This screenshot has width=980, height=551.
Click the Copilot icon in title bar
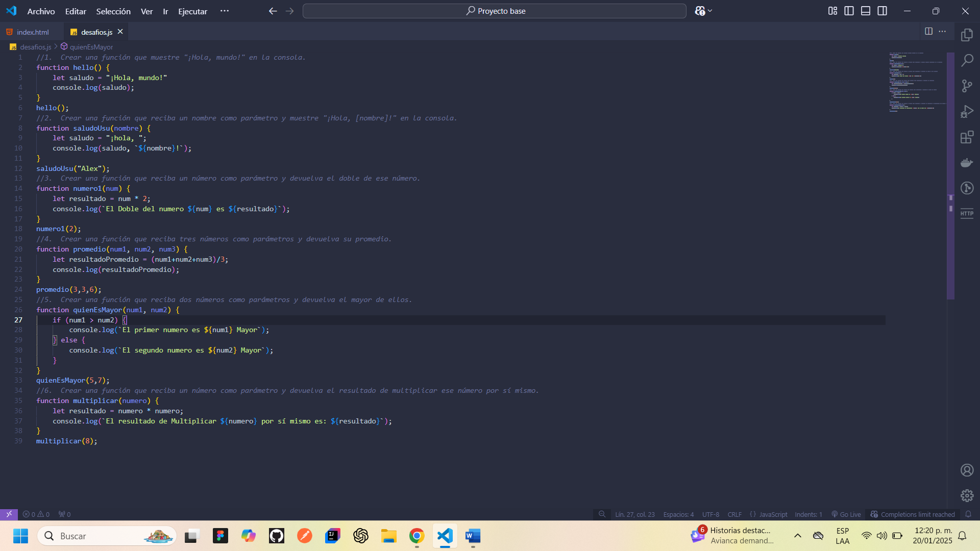[700, 11]
